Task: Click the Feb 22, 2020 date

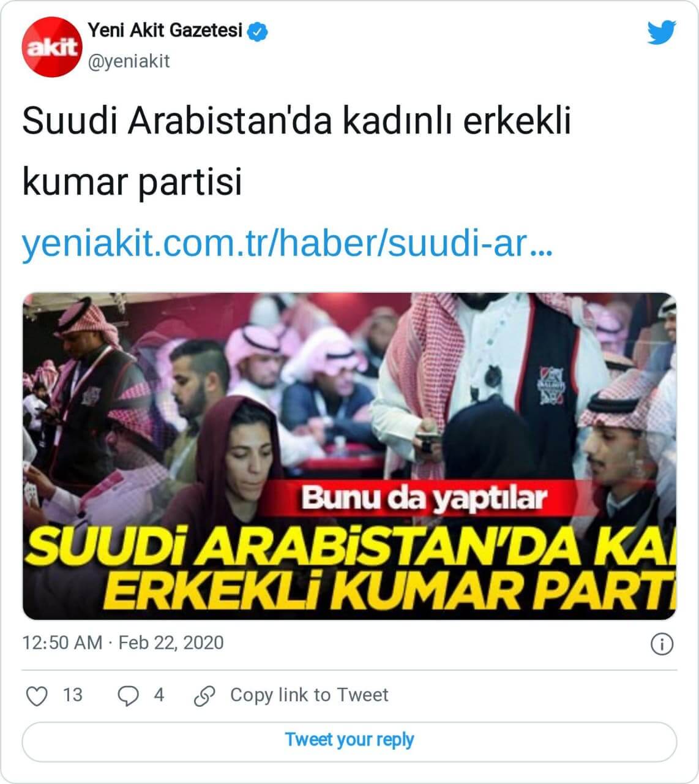Action: 171,643
